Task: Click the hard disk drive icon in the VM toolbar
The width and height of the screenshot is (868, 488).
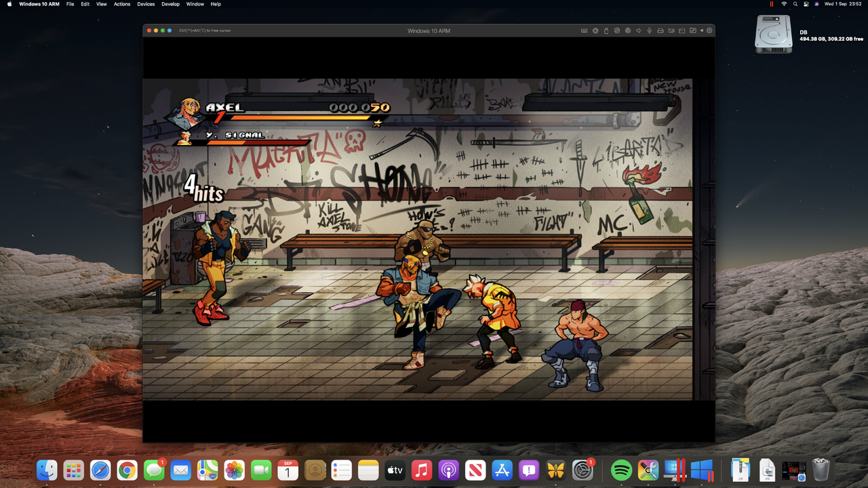Action: (660, 30)
